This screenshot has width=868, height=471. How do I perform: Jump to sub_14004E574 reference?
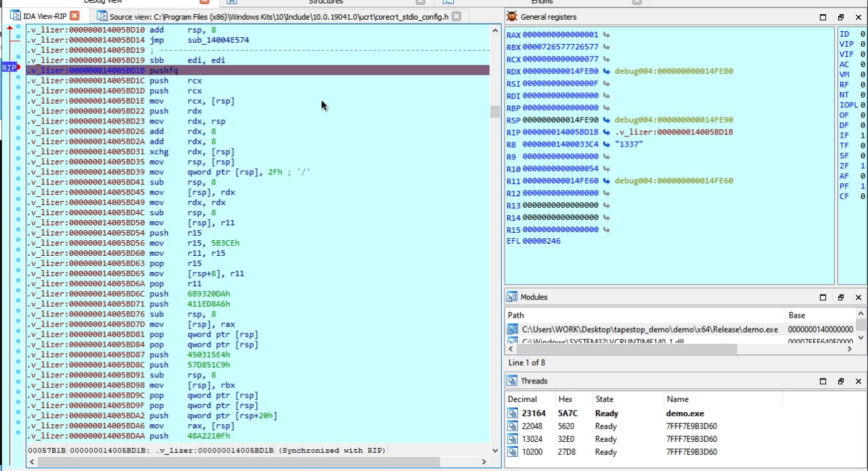pos(218,40)
